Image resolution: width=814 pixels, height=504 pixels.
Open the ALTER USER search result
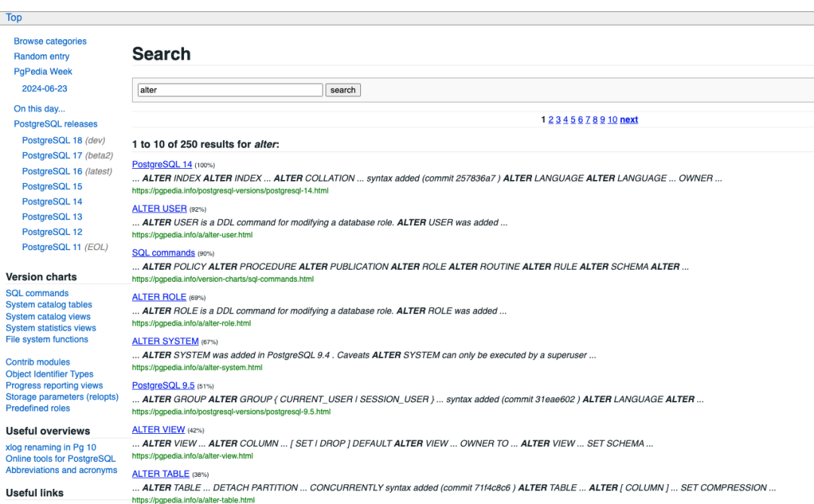[159, 208]
